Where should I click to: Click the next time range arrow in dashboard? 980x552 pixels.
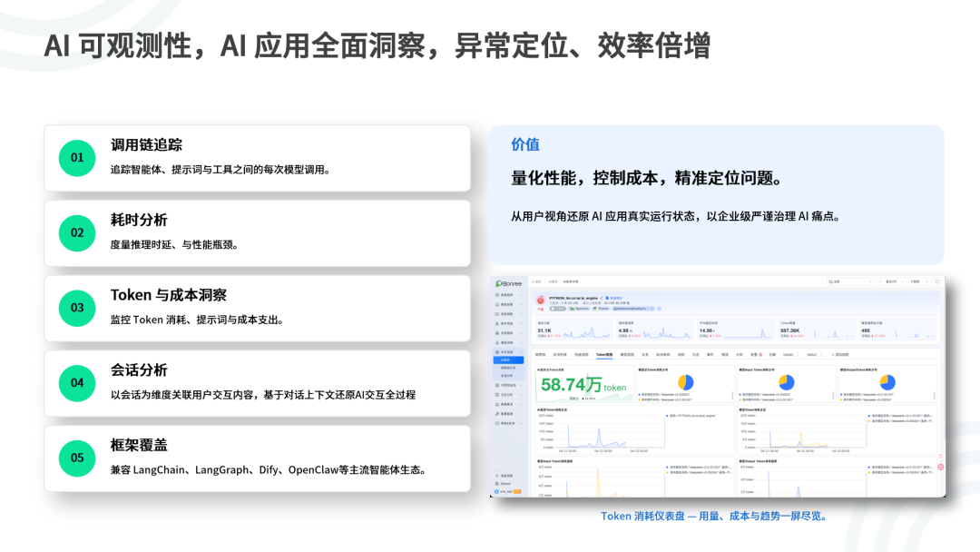click(x=903, y=281)
